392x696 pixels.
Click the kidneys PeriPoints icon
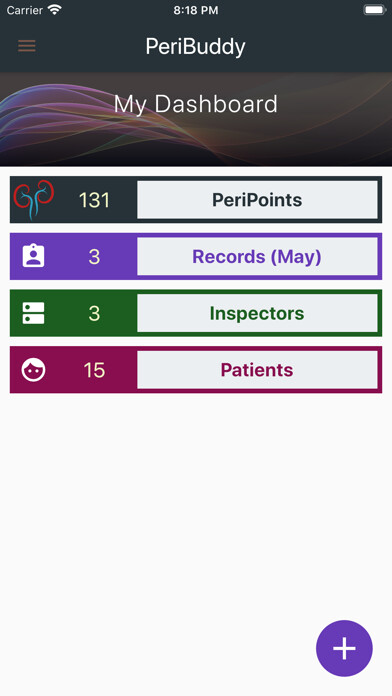34,200
